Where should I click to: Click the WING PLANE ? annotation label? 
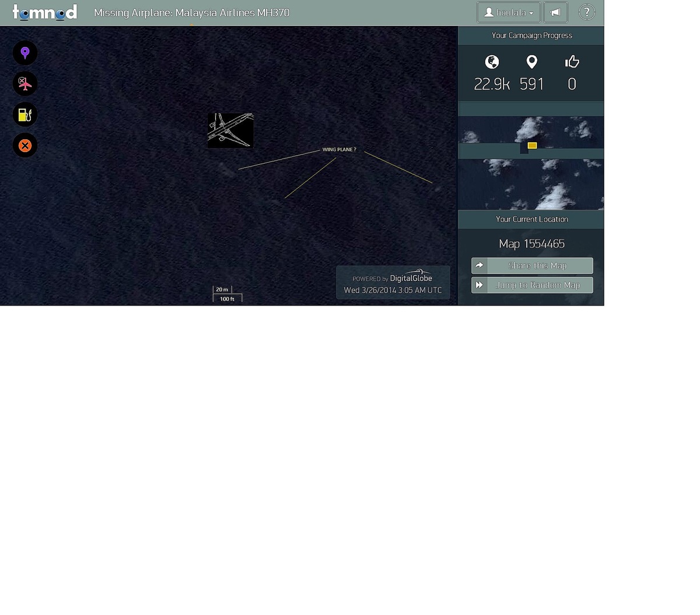point(339,150)
